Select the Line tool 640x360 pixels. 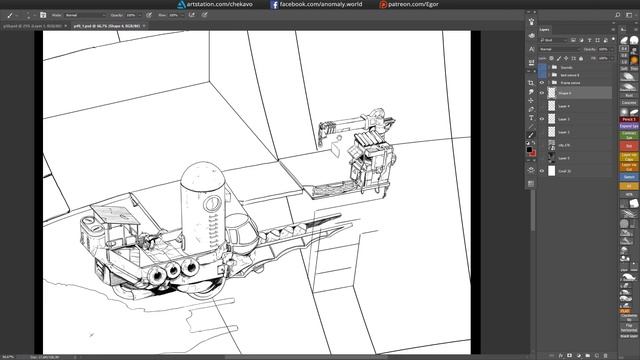pyautogui.click(x=531, y=126)
